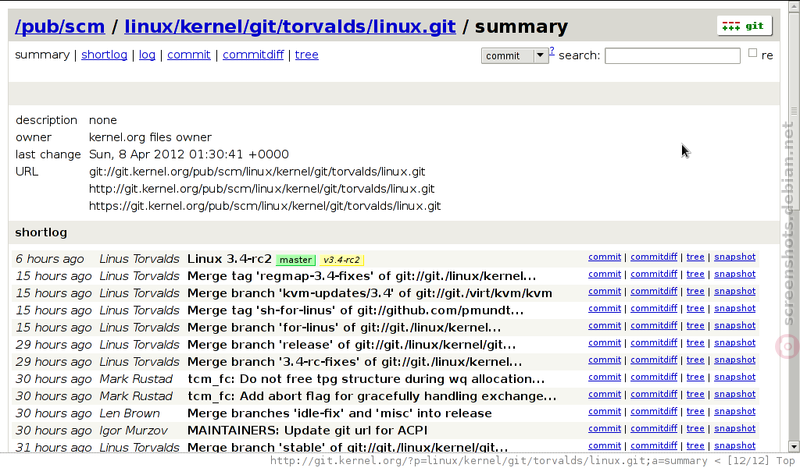
Task: Open tree for Linux 3.4-rc2 row
Action: point(695,257)
